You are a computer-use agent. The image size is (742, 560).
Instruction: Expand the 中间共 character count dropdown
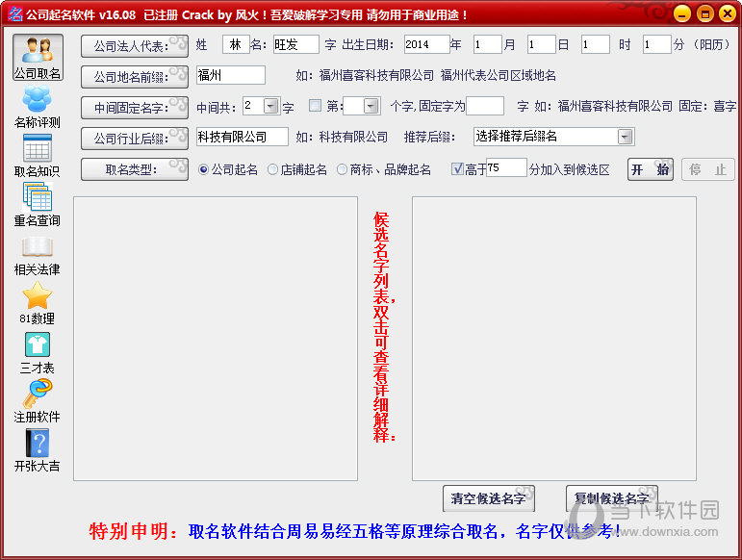[x=271, y=106]
